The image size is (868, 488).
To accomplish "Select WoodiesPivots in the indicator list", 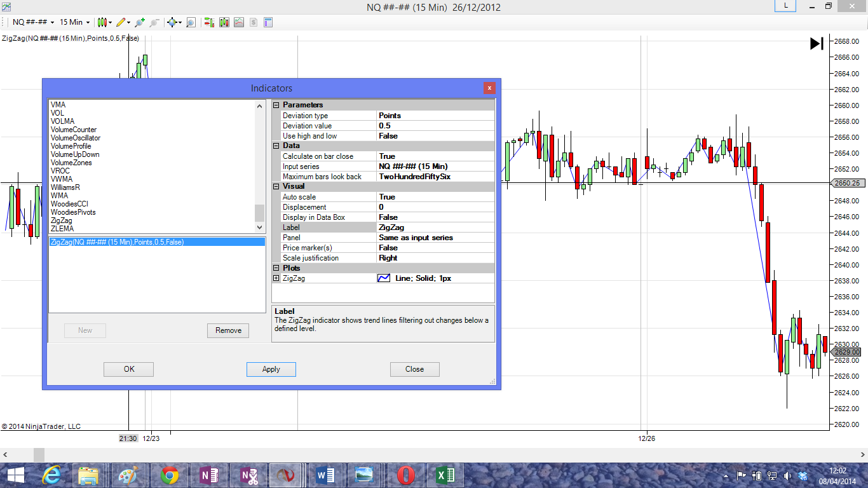I will [74, 212].
